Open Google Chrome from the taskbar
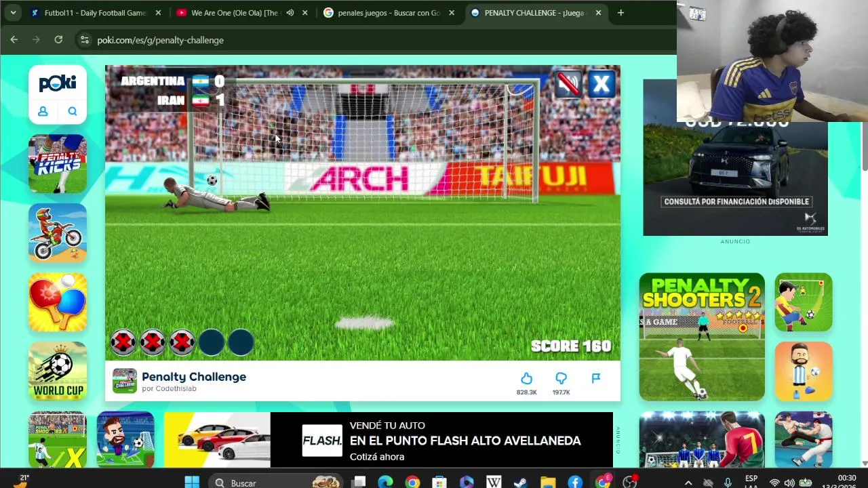868x488 pixels. [x=412, y=483]
